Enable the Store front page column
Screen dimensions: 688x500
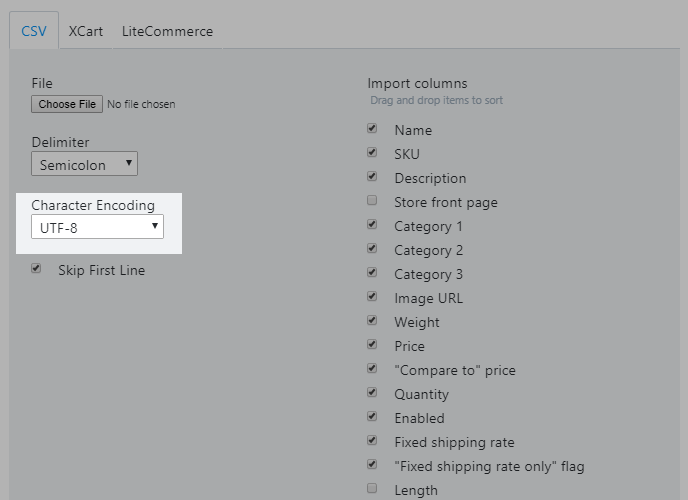coord(373,201)
